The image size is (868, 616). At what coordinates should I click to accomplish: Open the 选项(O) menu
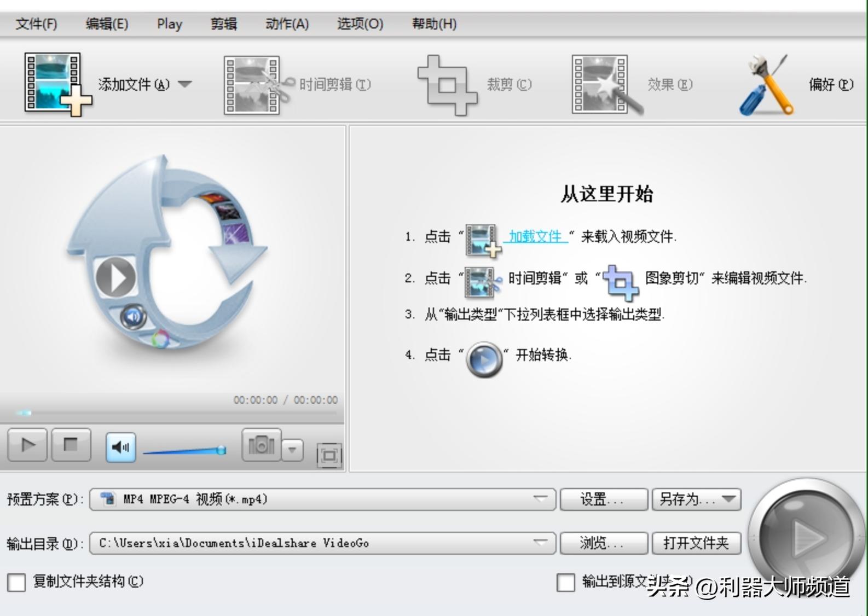click(360, 24)
